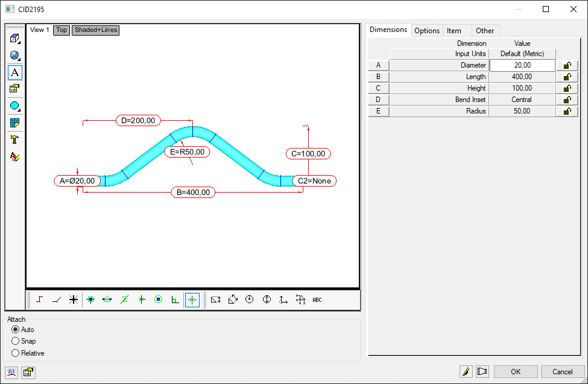Open the edit note tool below the A tool
The width and height of the screenshot is (588, 384).
pos(14,89)
